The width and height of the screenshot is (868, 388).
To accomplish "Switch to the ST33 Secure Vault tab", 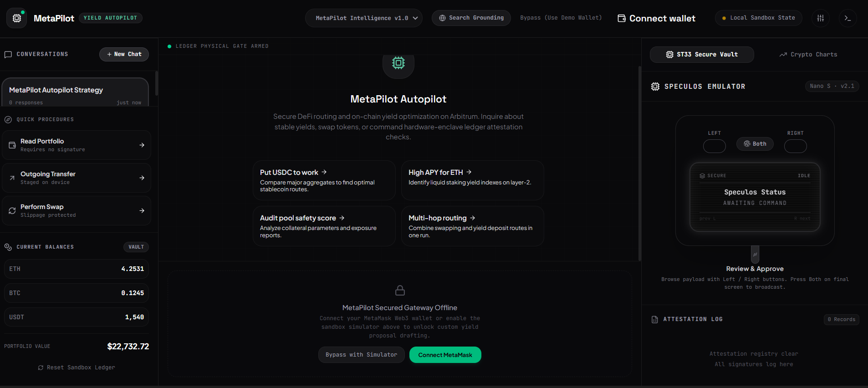I will [702, 55].
